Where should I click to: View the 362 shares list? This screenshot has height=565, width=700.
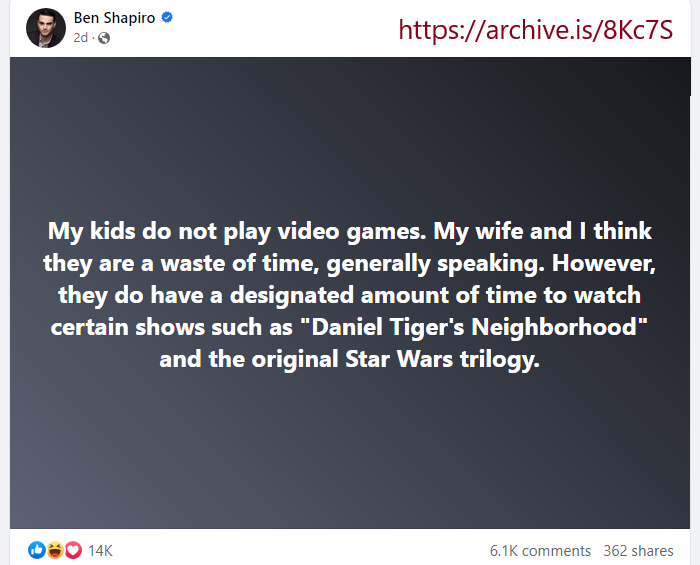click(638, 551)
